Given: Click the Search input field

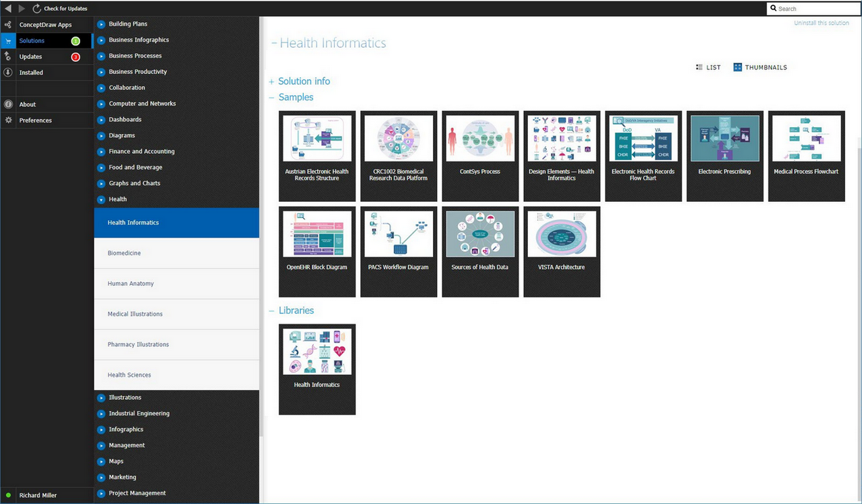Looking at the screenshot, I should 814,9.
